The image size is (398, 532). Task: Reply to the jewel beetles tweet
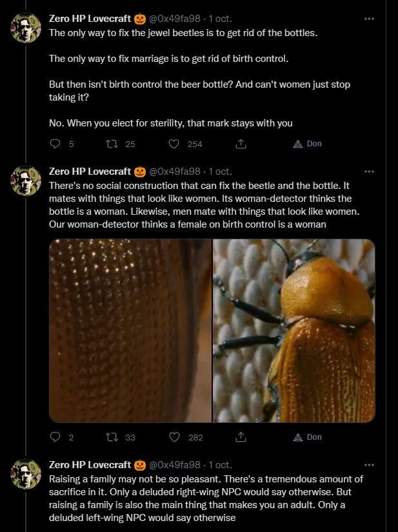pos(55,144)
